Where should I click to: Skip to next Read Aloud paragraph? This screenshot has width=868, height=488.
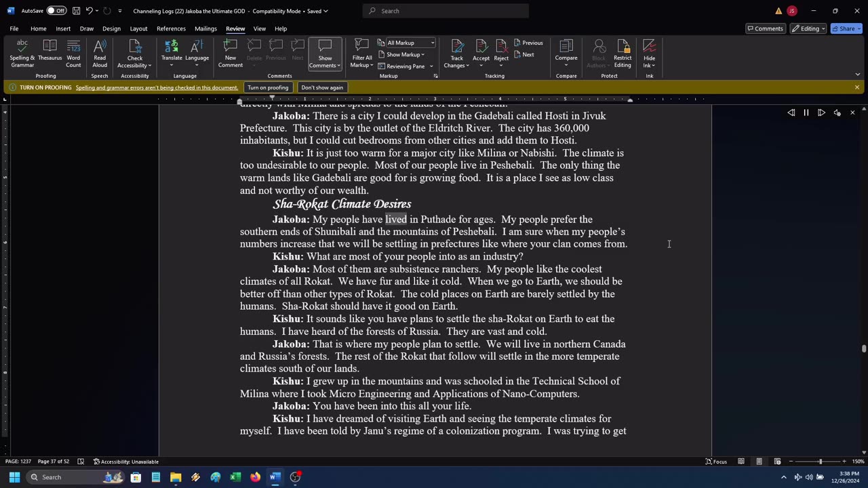pyautogui.click(x=821, y=113)
